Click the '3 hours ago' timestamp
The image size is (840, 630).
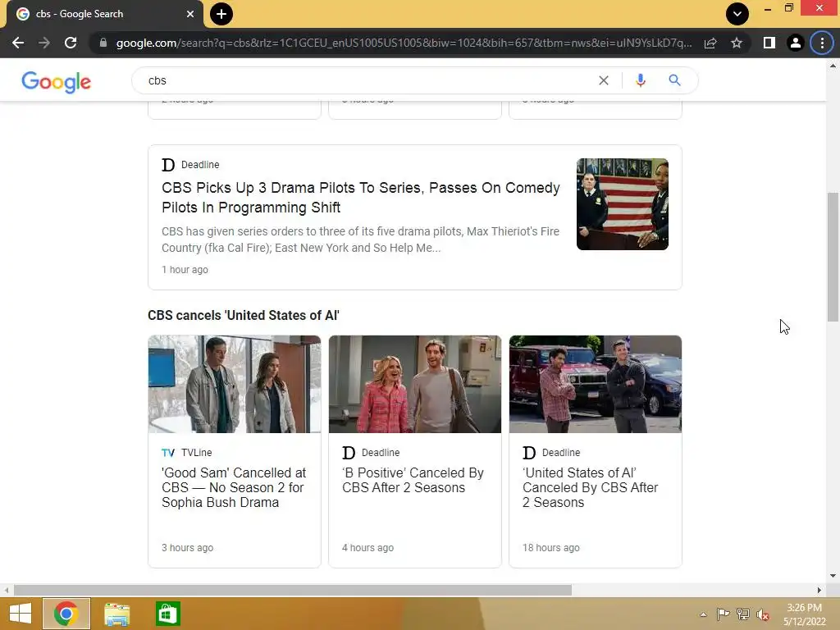[188, 547]
